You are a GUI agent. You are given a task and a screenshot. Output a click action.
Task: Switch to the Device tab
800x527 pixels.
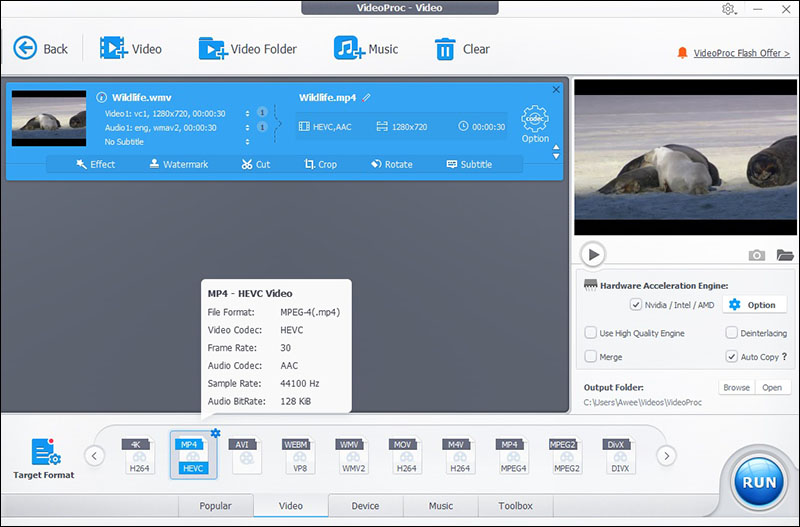click(365, 506)
